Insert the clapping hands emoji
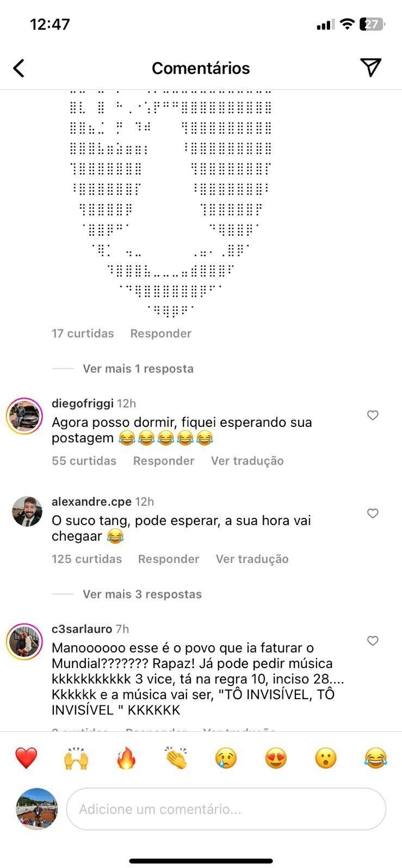The height and width of the screenshot is (868, 402). pyautogui.click(x=176, y=758)
